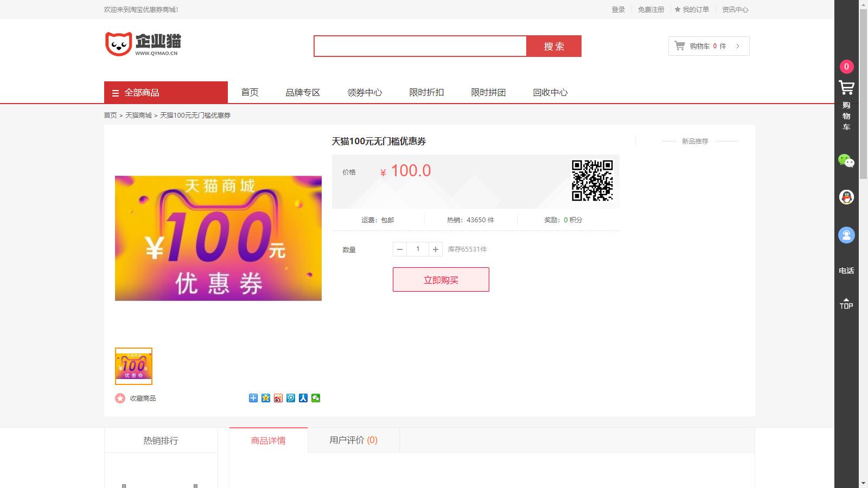
Task: Open 领券中心 in navigation bar
Action: coord(365,92)
